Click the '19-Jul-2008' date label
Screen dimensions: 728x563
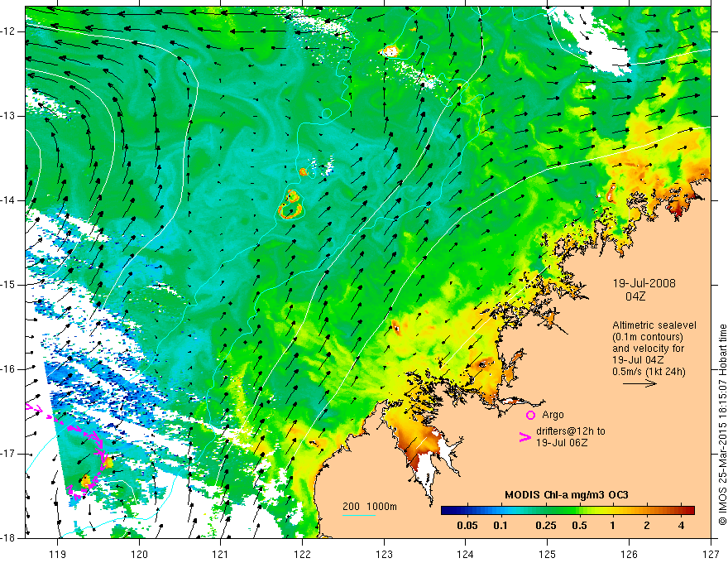[x=644, y=283]
